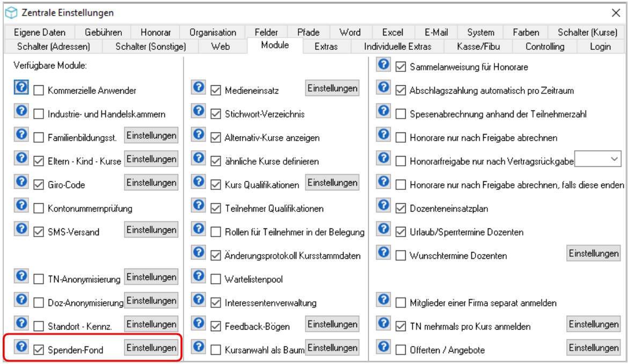
Task: Enable Kommerzielle Anwender checkbox
Action: click(39, 91)
